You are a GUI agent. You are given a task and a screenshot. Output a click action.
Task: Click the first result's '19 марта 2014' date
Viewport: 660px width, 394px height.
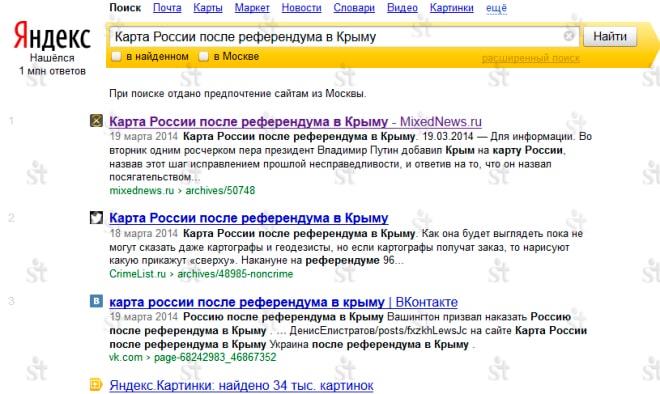tap(144, 136)
